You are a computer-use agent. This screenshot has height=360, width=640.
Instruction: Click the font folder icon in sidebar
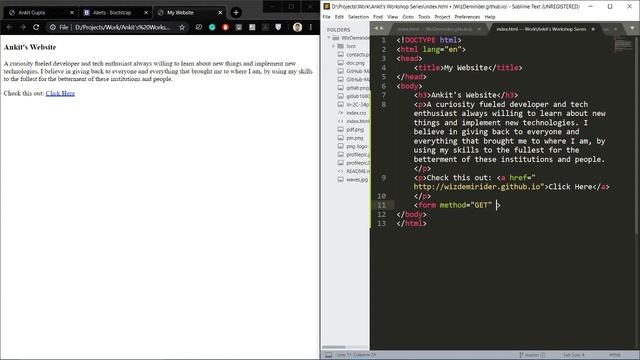pyautogui.click(x=340, y=46)
